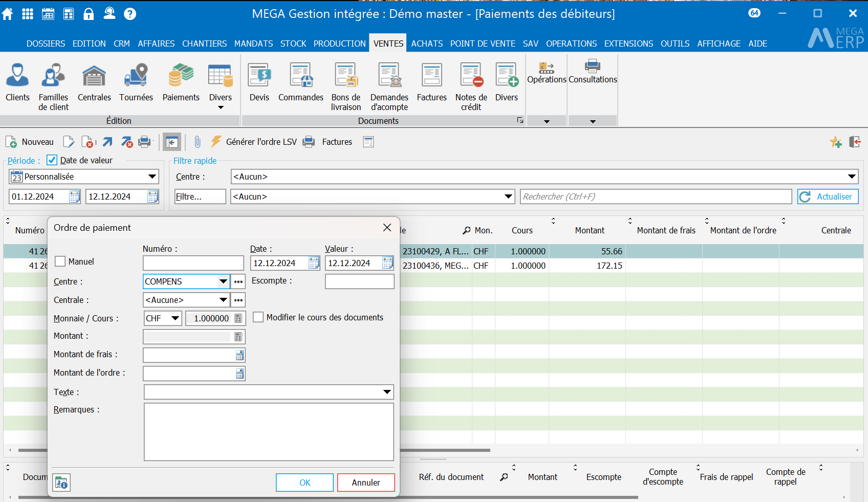Click the edit document pencil icon
Viewport: 868px width, 502px height.
click(x=69, y=142)
